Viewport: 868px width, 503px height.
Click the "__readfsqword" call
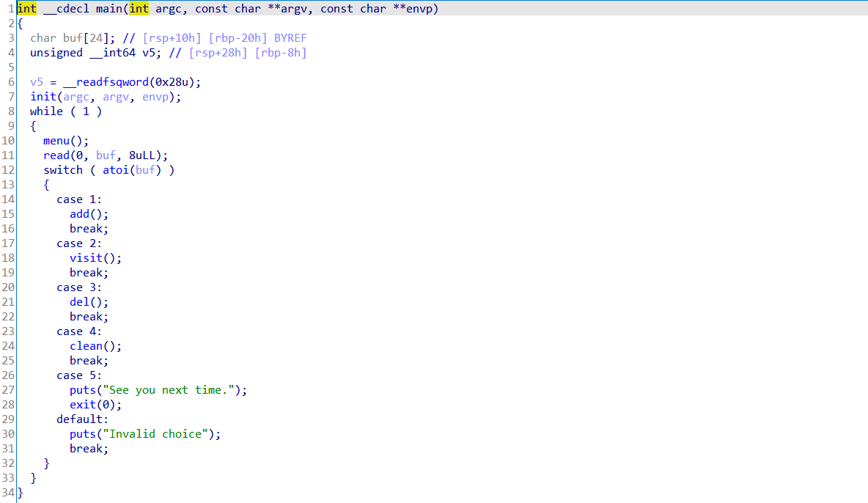point(106,82)
